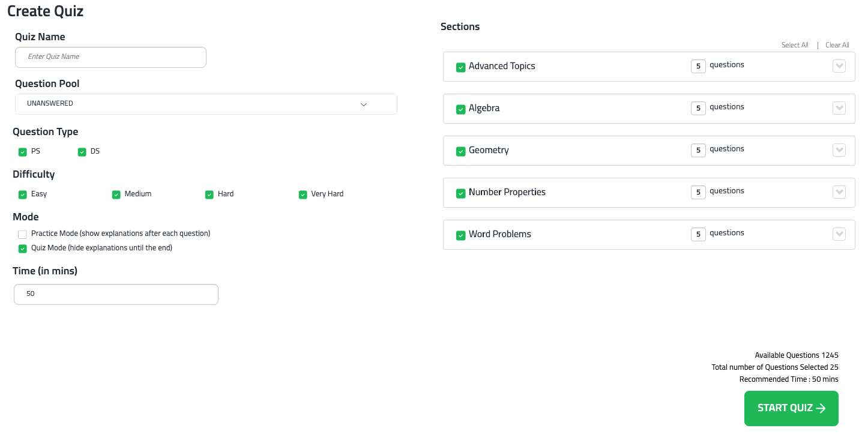This screenshot has height=437, width=868.
Task: Deselect the Algebra section checkbox
Action: click(460, 109)
